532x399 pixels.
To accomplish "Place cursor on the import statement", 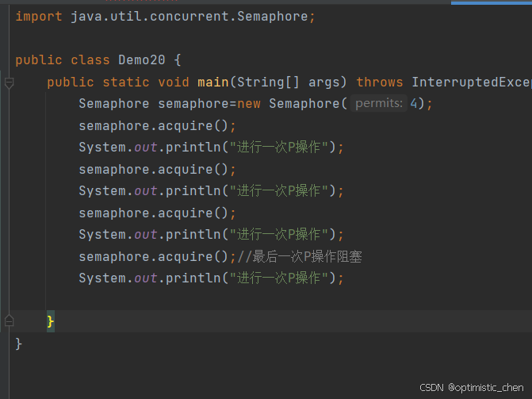I will (165, 17).
